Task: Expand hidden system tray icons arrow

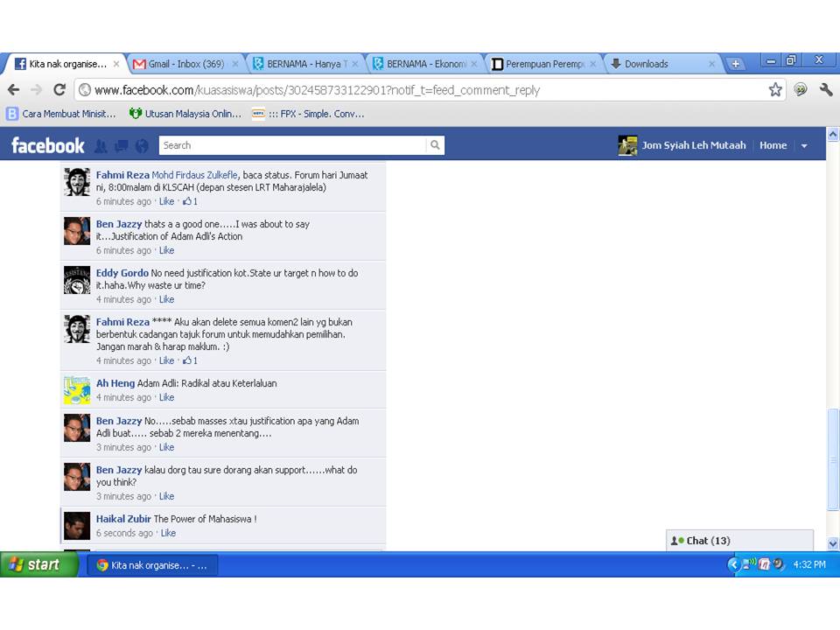Action: point(733,564)
